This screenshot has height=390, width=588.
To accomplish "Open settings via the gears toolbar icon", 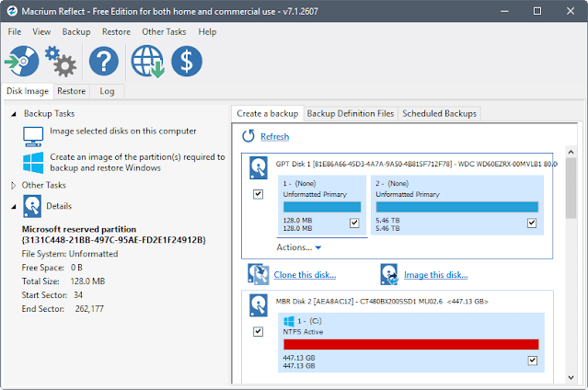I will [x=61, y=61].
